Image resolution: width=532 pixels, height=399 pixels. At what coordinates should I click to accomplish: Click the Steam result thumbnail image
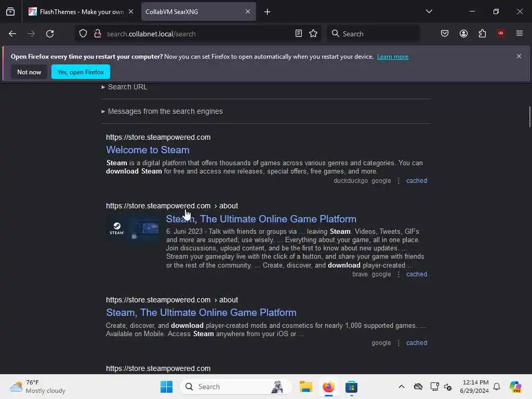click(133, 228)
